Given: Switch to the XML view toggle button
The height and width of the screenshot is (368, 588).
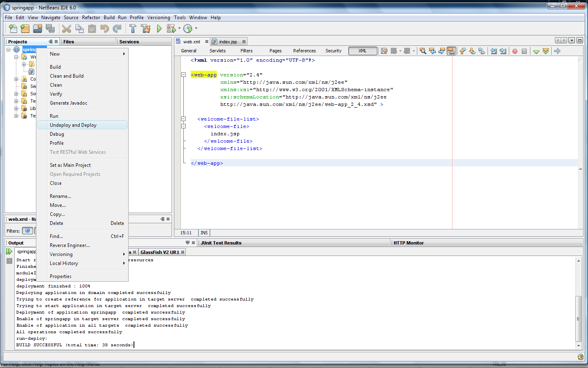Looking at the screenshot, I should point(363,51).
